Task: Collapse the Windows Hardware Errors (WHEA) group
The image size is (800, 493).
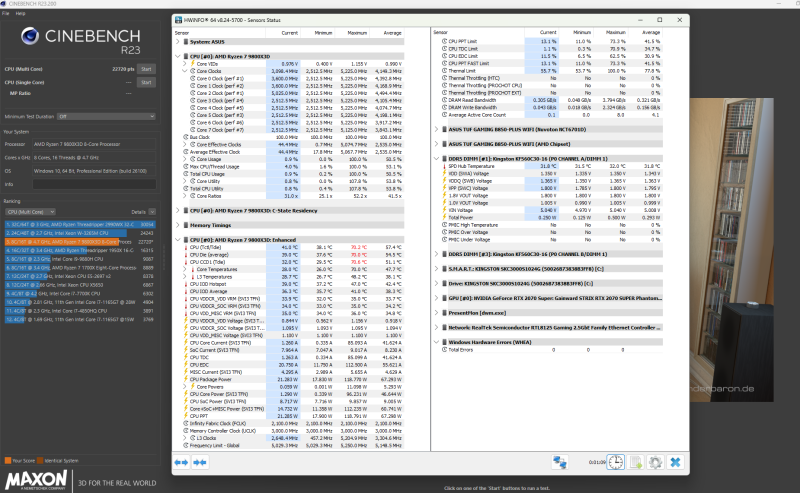Action: tap(436, 342)
